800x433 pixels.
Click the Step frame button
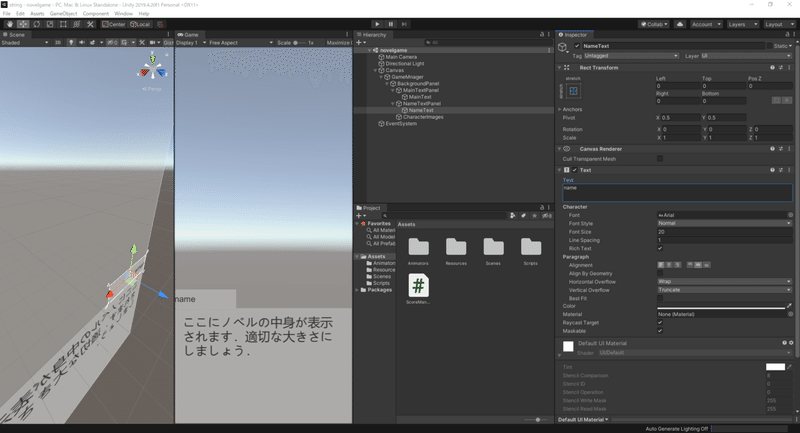(x=404, y=24)
